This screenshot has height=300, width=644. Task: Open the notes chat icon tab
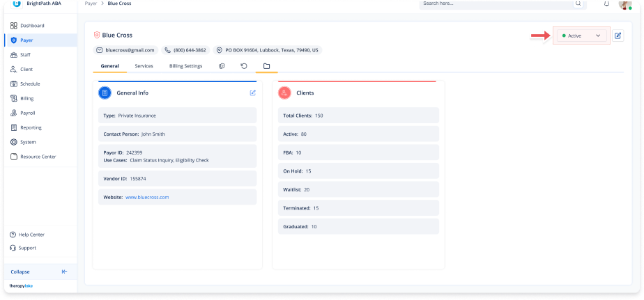(x=222, y=66)
